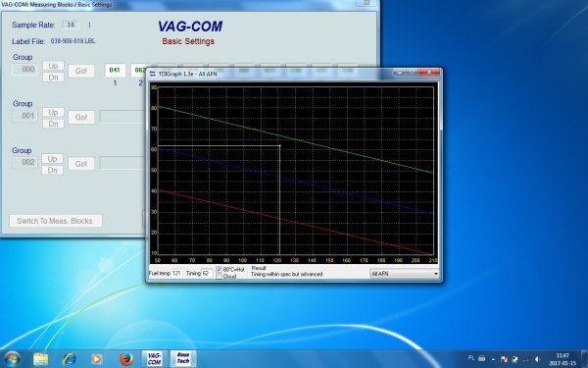
Task: Toggle the 80°C=Hot checkbox
Action: pyautogui.click(x=219, y=270)
